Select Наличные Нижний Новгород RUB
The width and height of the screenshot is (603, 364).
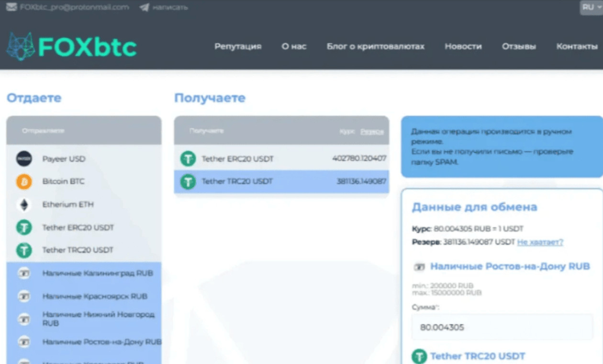click(x=84, y=319)
